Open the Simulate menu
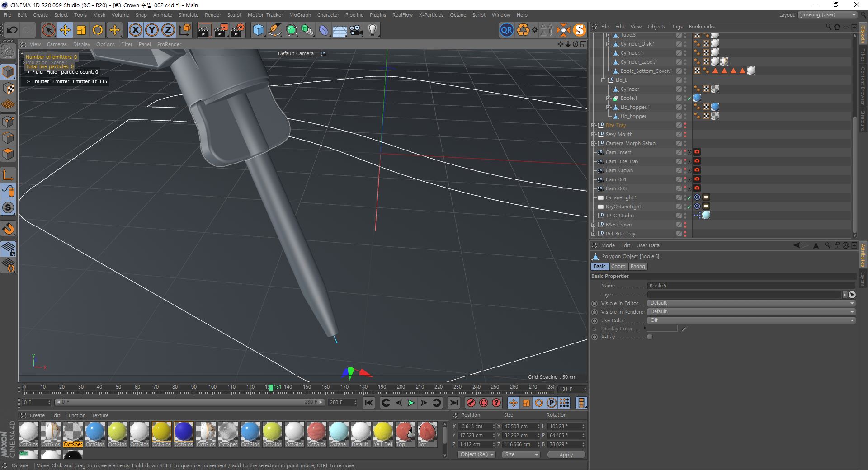868x470 pixels. coord(188,15)
